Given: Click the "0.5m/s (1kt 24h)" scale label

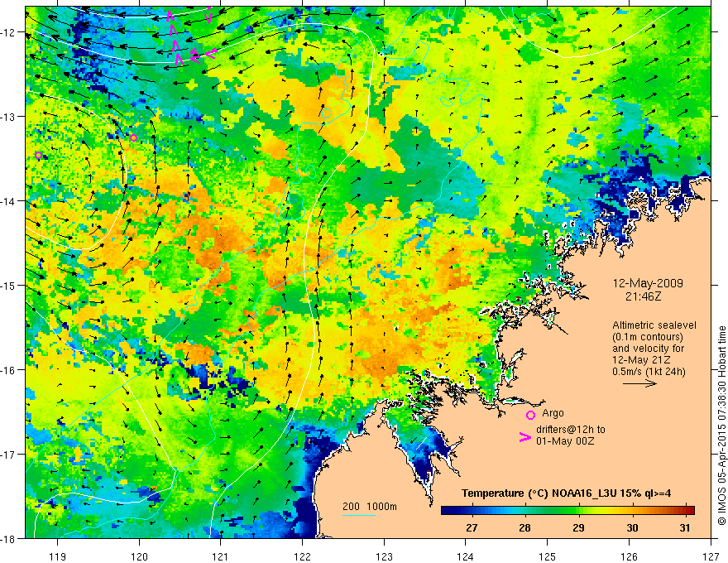Looking at the screenshot, I should point(649,371).
